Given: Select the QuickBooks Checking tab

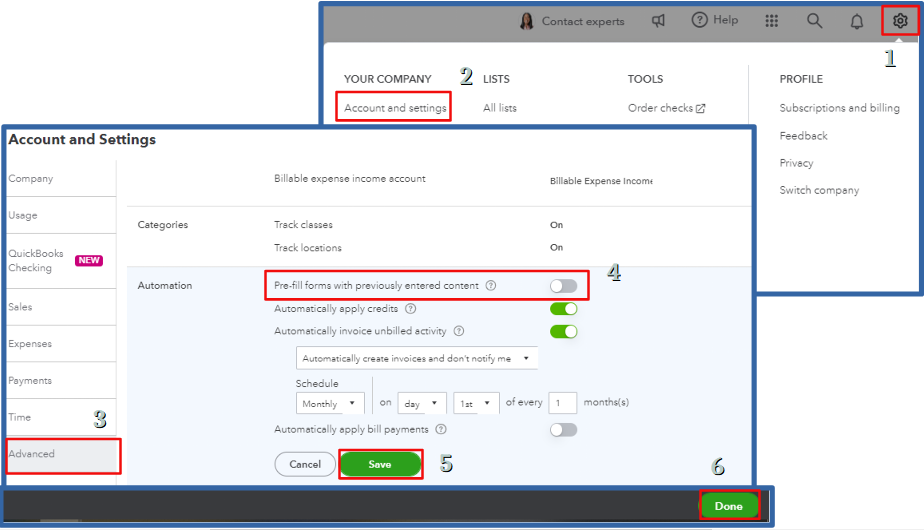Looking at the screenshot, I should point(61,261).
